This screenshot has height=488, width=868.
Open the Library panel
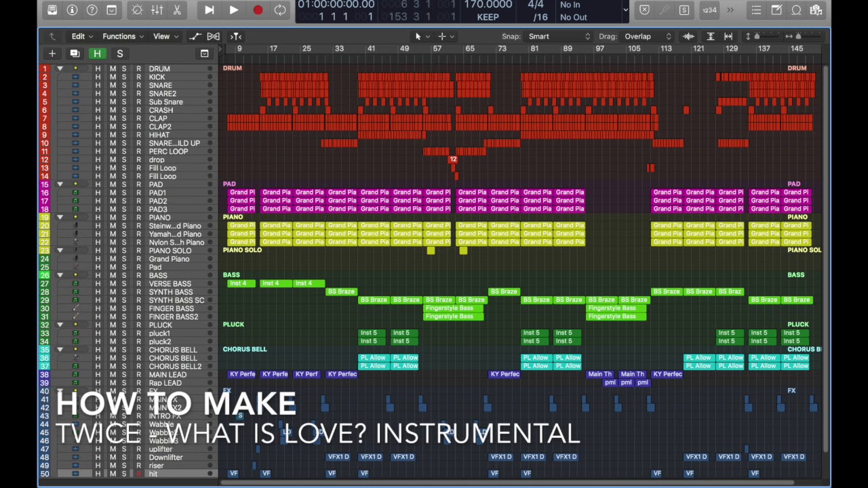(52, 10)
